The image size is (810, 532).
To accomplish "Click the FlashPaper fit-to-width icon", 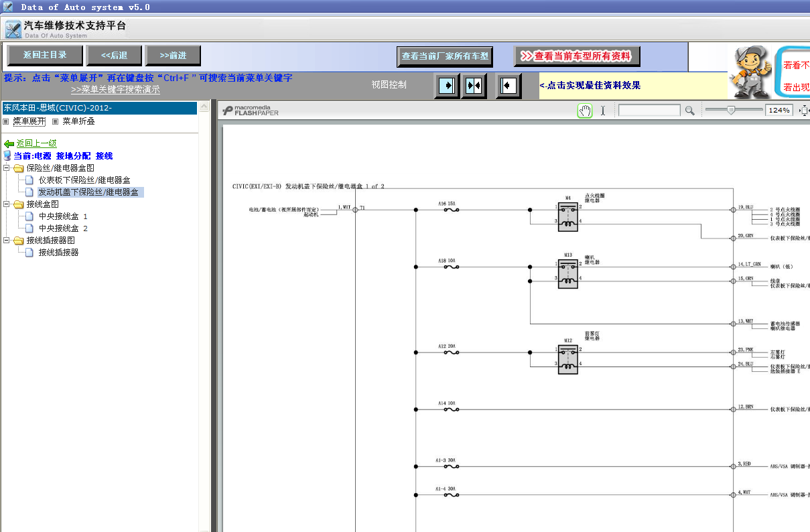I will point(805,111).
